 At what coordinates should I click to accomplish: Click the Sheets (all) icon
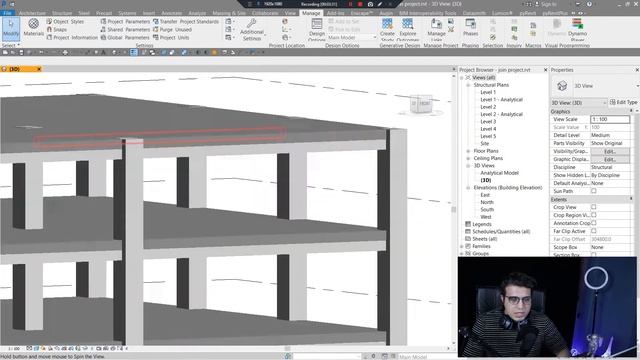468,239
